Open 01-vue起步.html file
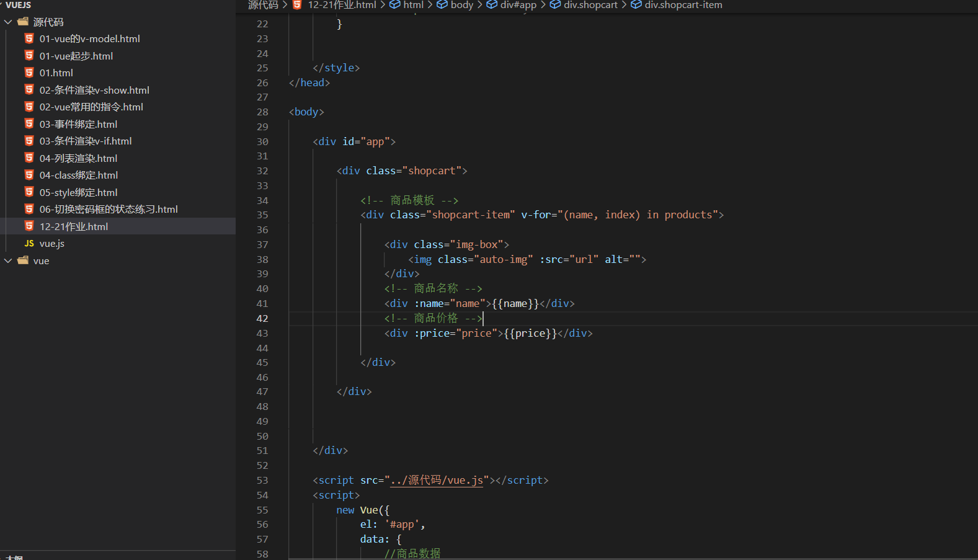Screen dimensions: 978x560 76,56
